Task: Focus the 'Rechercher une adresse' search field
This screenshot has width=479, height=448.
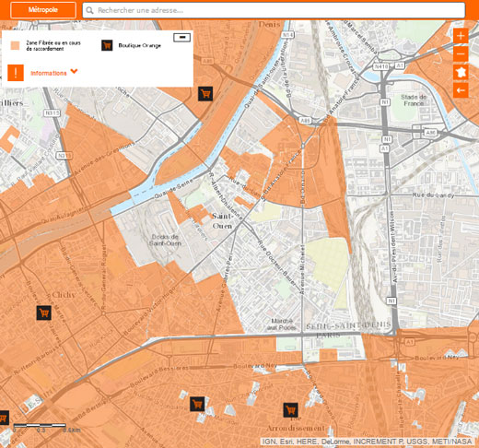Action: tap(274, 10)
